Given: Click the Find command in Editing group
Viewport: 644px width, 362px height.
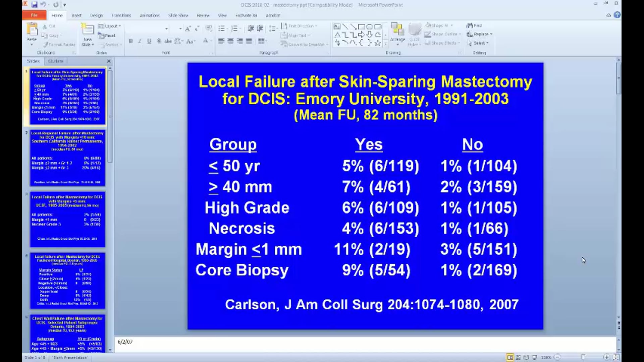Looking at the screenshot, I should point(476,25).
